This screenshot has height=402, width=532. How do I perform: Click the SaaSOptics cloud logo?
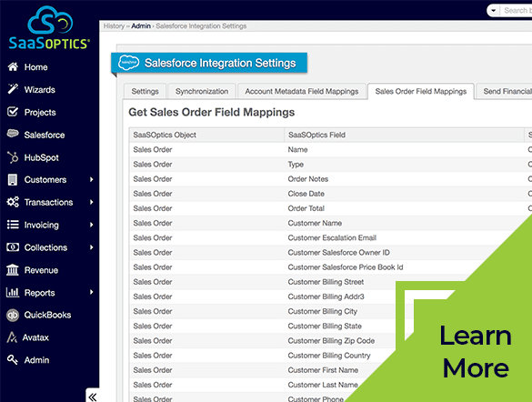tap(49, 28)
